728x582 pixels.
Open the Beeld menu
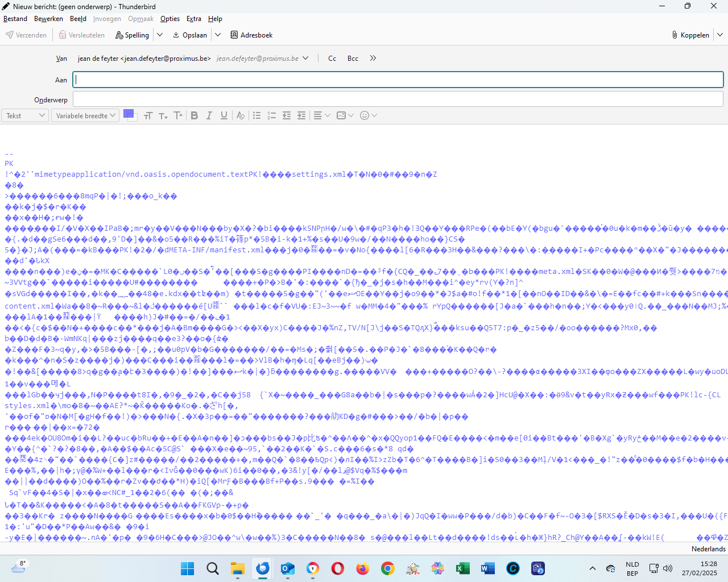(x=78, y=19)
